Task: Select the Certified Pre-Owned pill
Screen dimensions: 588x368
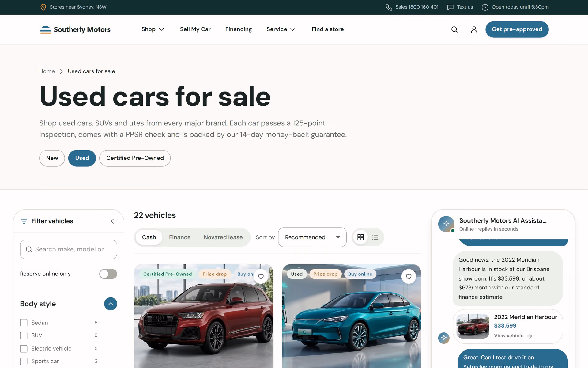Action: 135,158
